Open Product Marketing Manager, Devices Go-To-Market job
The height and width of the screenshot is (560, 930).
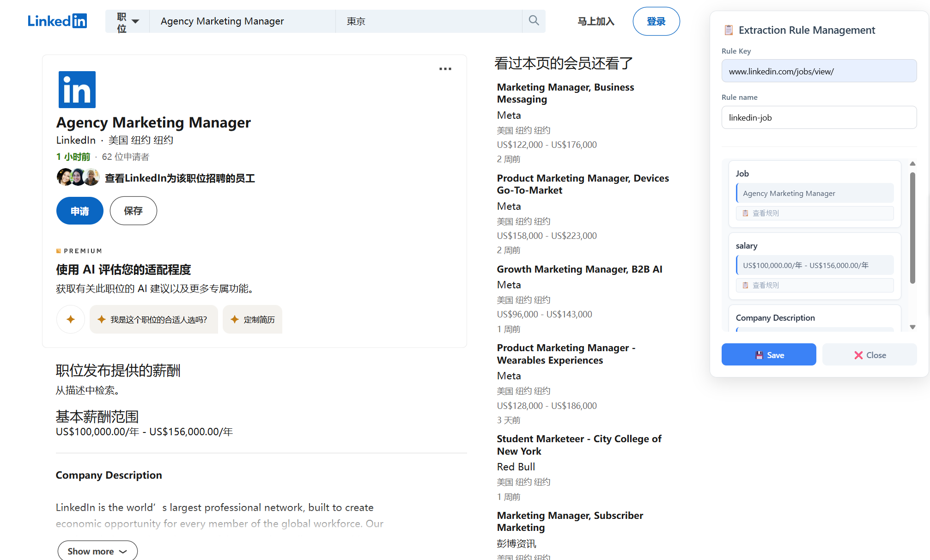pyautogui.click(x=583, y=184)
